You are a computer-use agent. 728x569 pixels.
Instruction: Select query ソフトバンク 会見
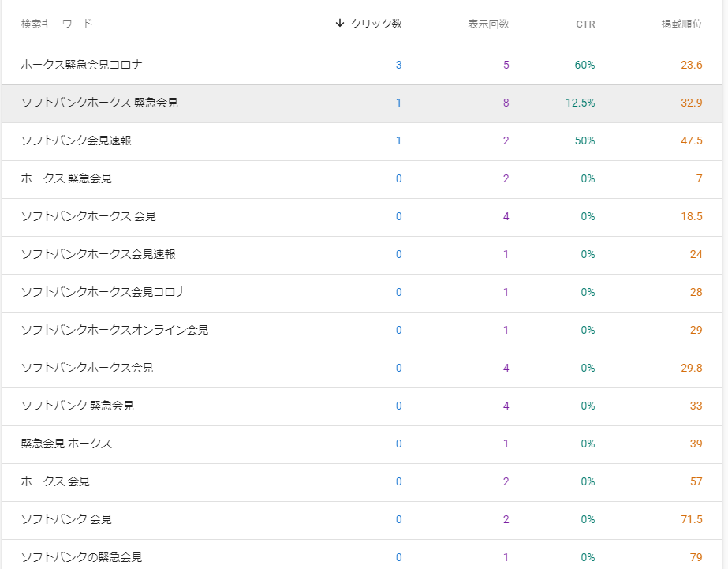pyautogui.click(x=66, y=519)
